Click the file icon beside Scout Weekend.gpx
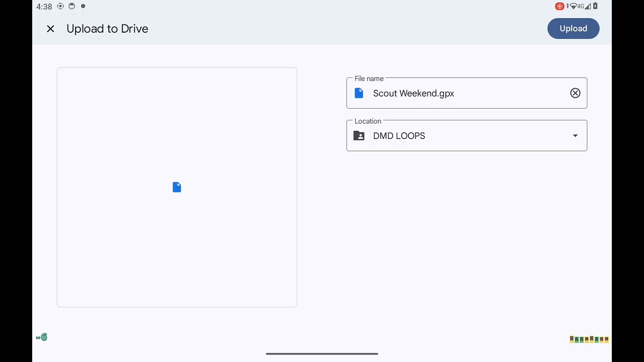Image resolution: width=644 pixels, height=362 pixels. (359, 93)
